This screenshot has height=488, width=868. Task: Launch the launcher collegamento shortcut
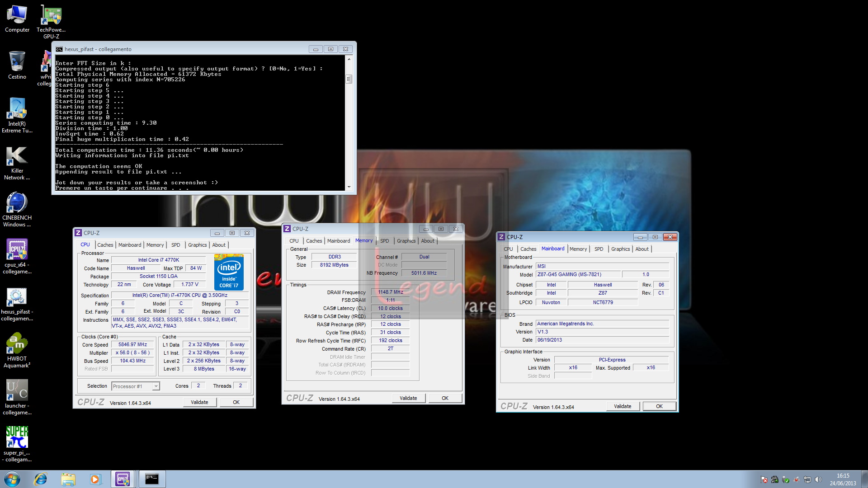[17, 397]
